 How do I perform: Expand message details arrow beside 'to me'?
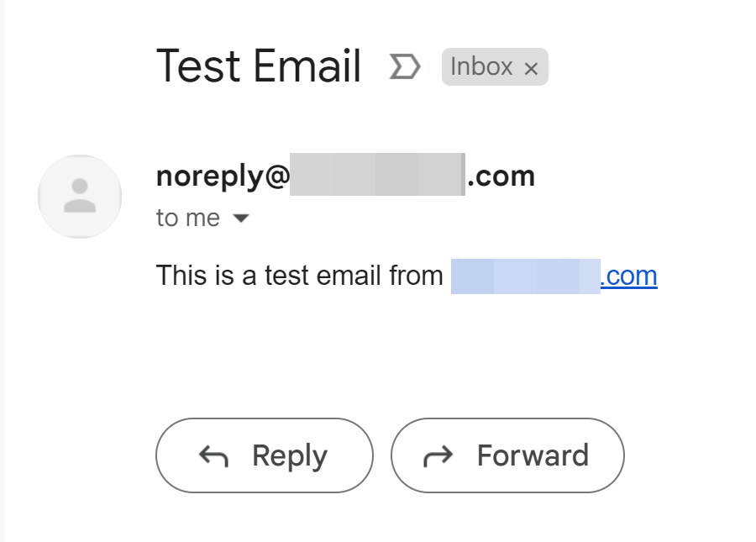pos(240,218)
